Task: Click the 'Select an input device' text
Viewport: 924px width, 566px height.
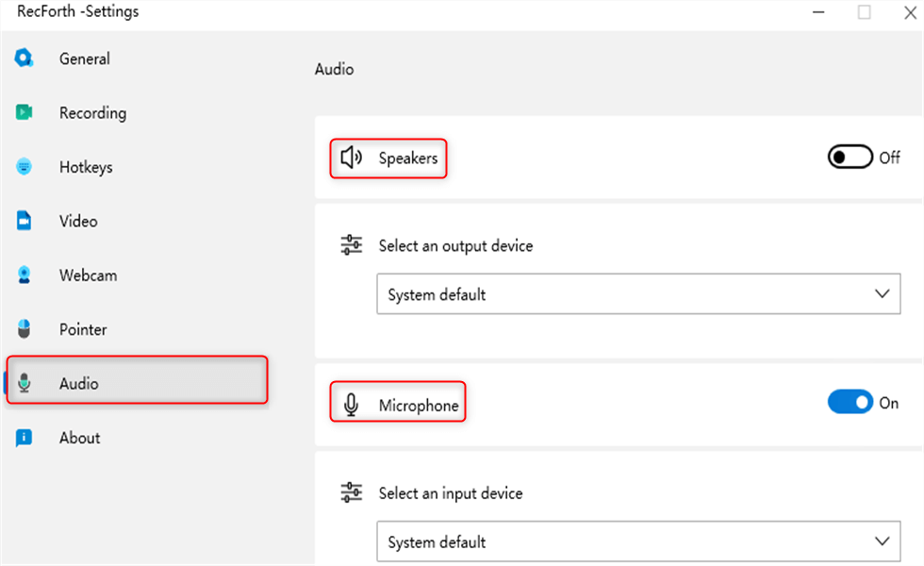Action: click(x=451, y=493)
